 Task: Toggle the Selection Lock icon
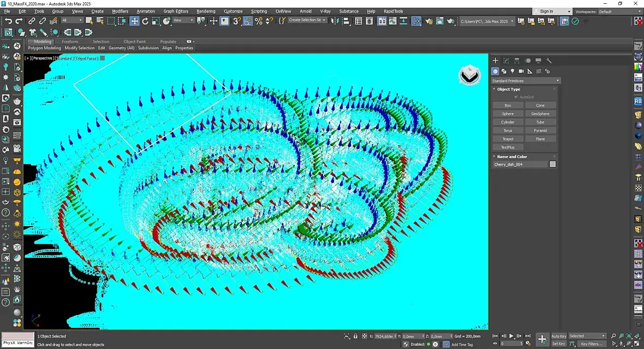pyautogui.click(x=356, y=336)
